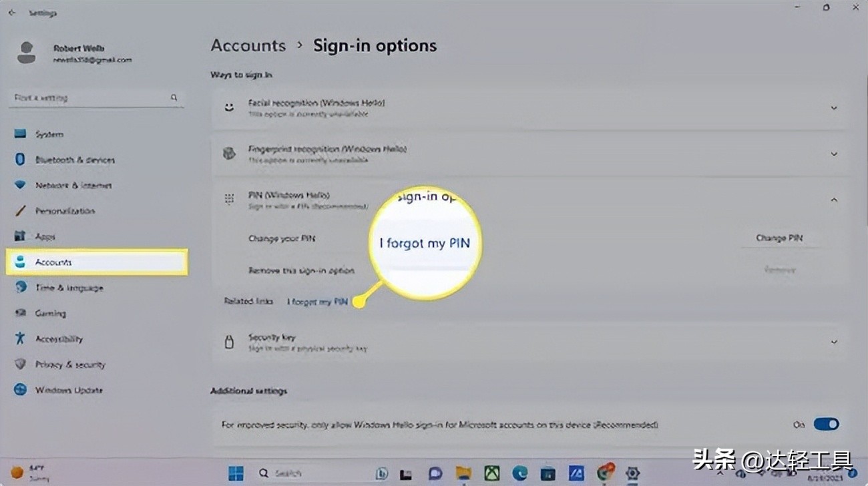Screen dimensions: 868x486
Task: Expand the Security key section
Action: tap(833, 341)
